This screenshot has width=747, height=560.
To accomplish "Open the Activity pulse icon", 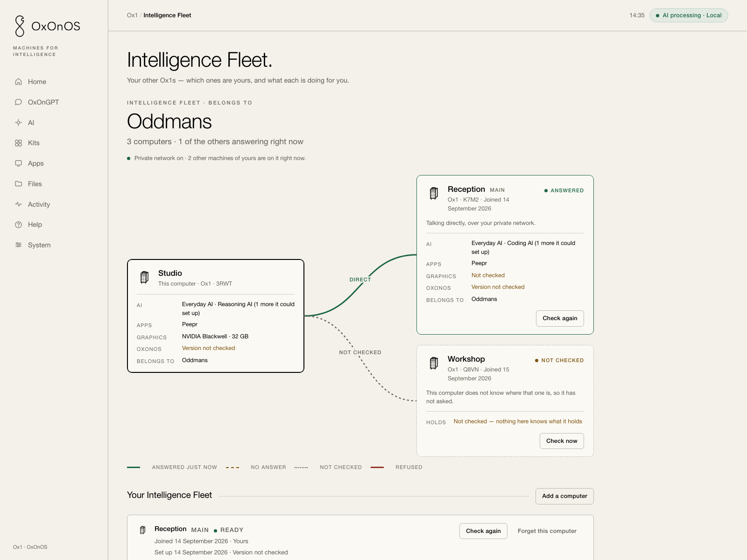I will tap(19, 204).
